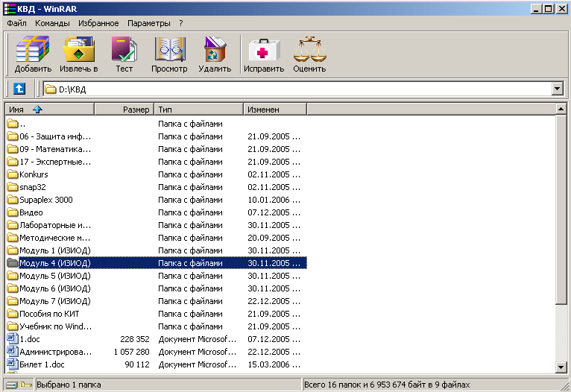Go up one folder with the arrow icon
Image resolution: width=571 pixels, height=392 pixels.
19,89
